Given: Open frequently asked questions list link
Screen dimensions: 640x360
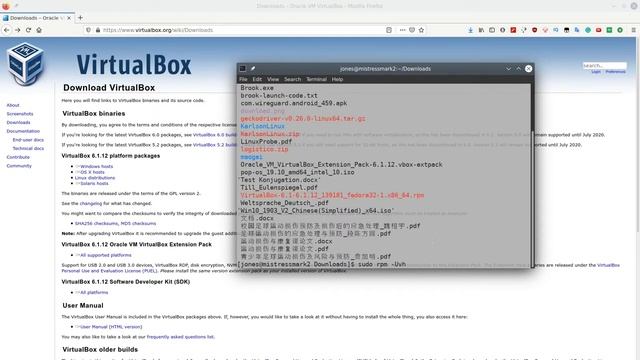Looking at the screenshot, I should coord(180,337).
